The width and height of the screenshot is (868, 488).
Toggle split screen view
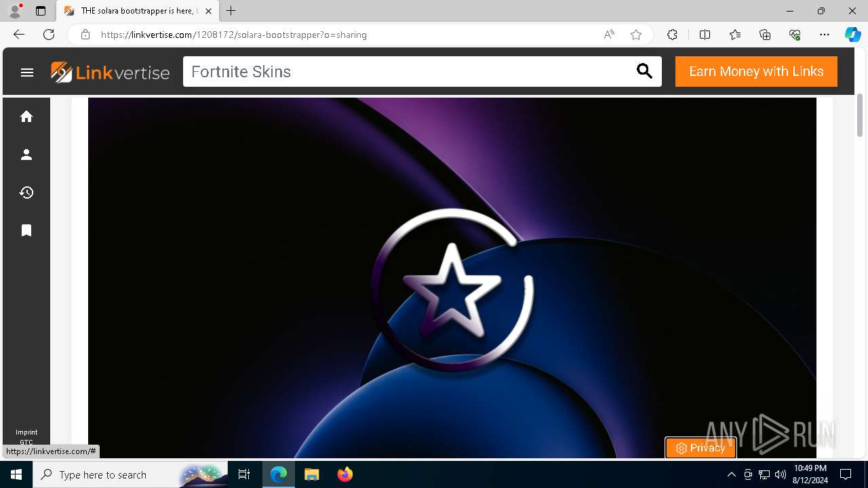(x=705, y=35)
